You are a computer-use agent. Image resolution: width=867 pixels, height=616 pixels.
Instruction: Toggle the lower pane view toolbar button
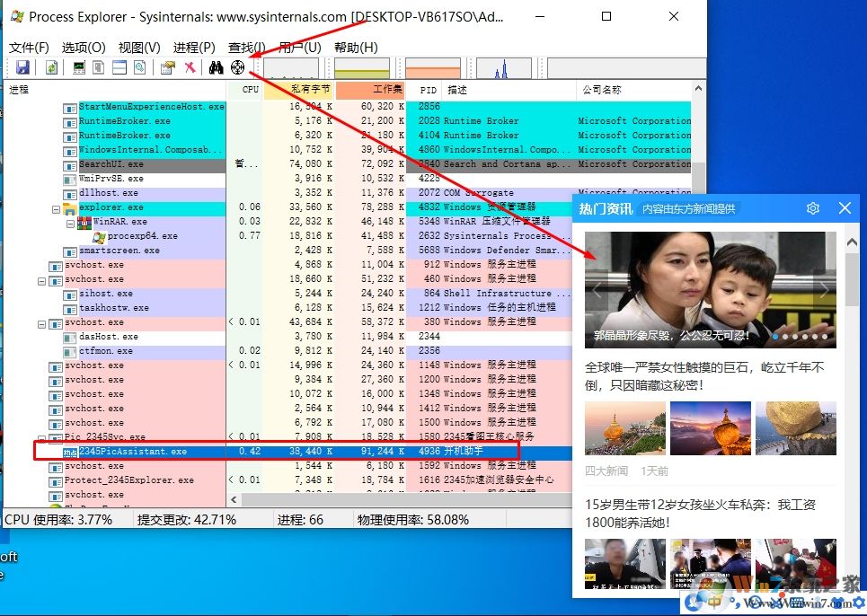click(119, 67)
